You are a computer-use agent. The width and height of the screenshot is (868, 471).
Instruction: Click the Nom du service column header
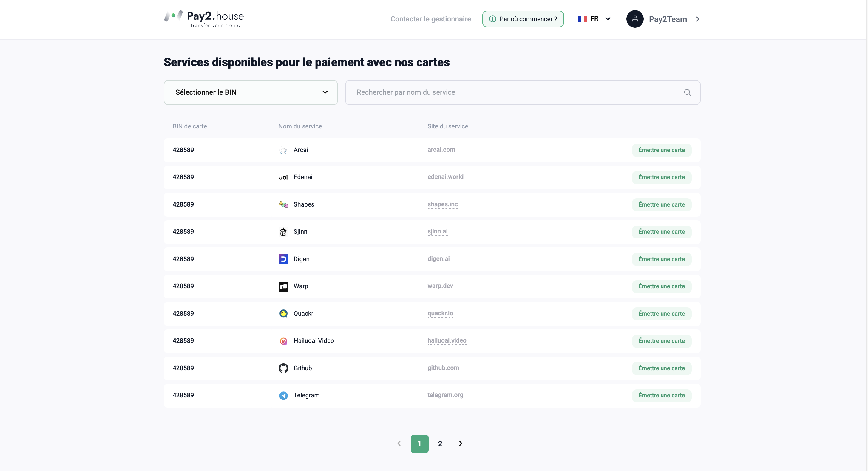pyautogui.click(x=300, y=127)
